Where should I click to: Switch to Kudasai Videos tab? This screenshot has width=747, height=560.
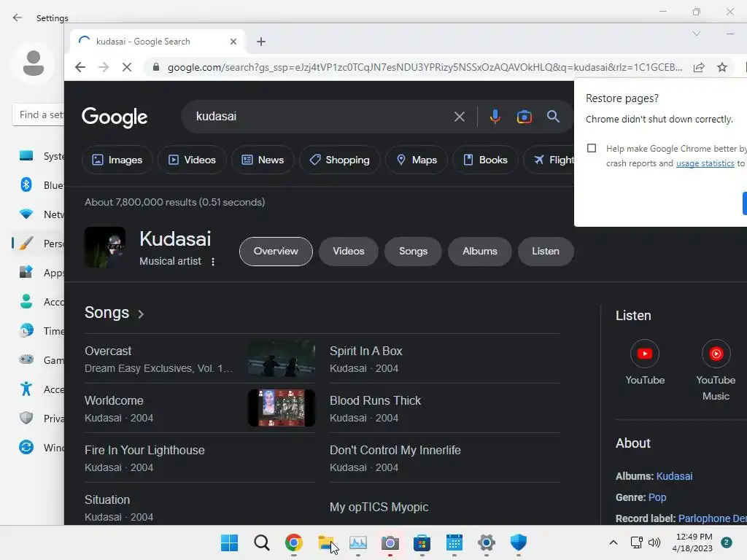coord(348,252)
